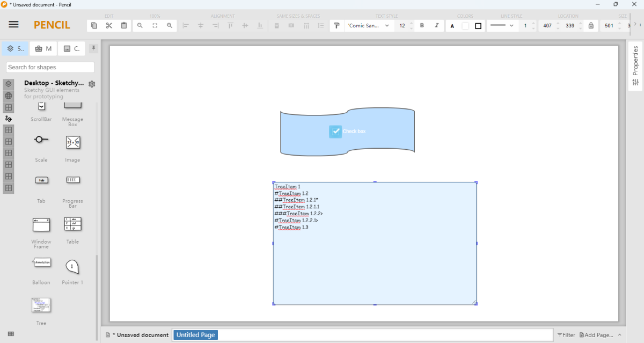Expand the page list chevron at bottom right
644x343 pixels.
click(x=620, y=335)
